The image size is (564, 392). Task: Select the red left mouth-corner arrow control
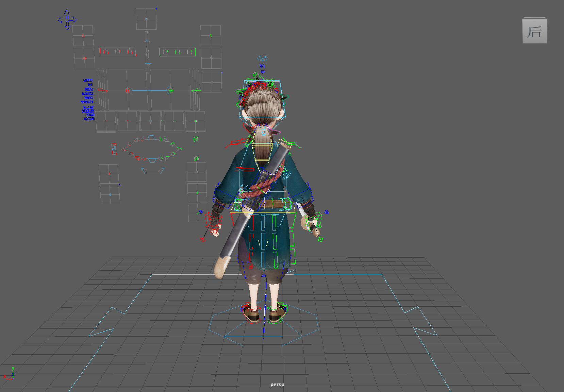click(124, 149)
